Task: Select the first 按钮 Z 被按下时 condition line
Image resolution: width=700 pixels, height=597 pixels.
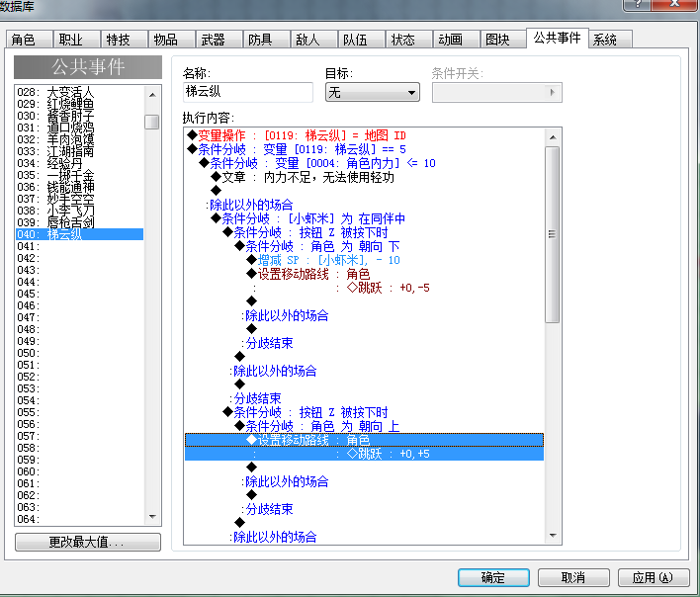Action: click(x=364, y=232)
